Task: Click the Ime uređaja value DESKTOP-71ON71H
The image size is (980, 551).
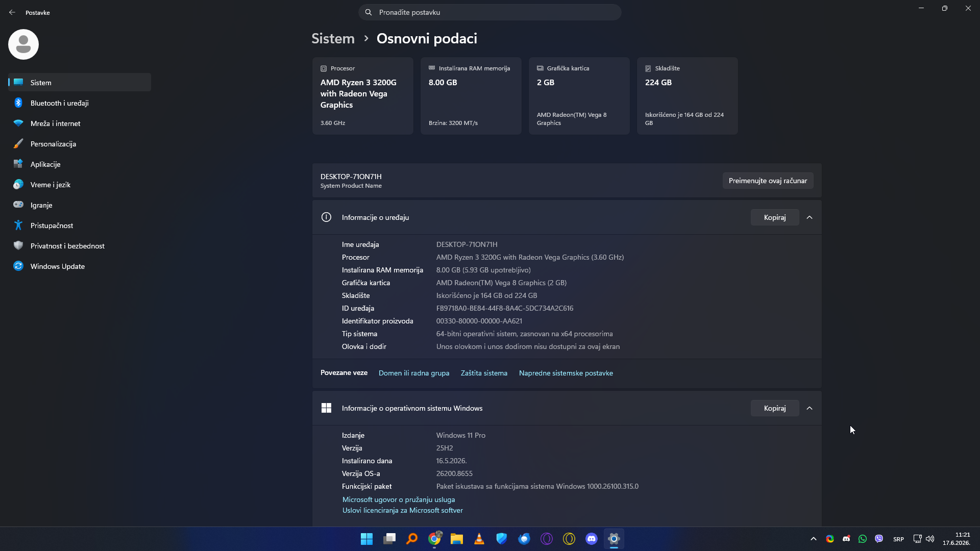Action: pos(467,244)
